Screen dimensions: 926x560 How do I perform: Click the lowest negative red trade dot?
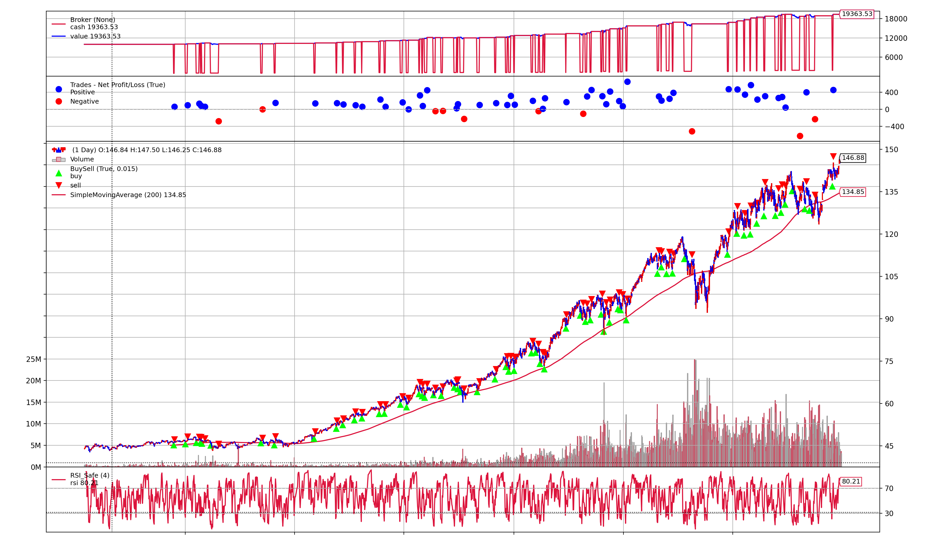[x=800, y=136]
